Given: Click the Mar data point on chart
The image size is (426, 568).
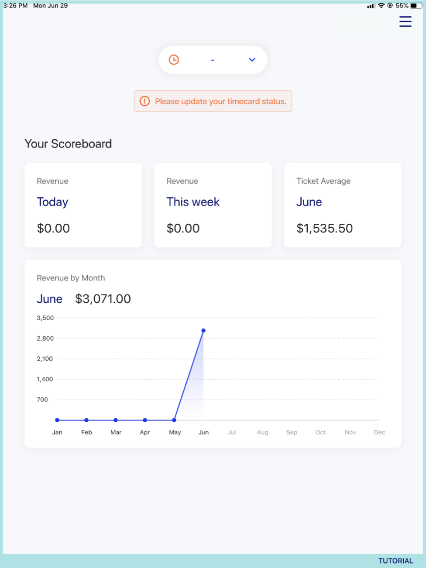Looking at the screenshot, I should point(116,420).
